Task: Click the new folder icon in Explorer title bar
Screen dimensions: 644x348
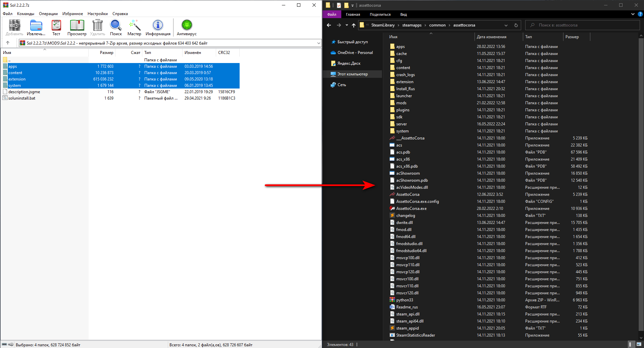Action: pyautogui.click(x=346, y=5)
